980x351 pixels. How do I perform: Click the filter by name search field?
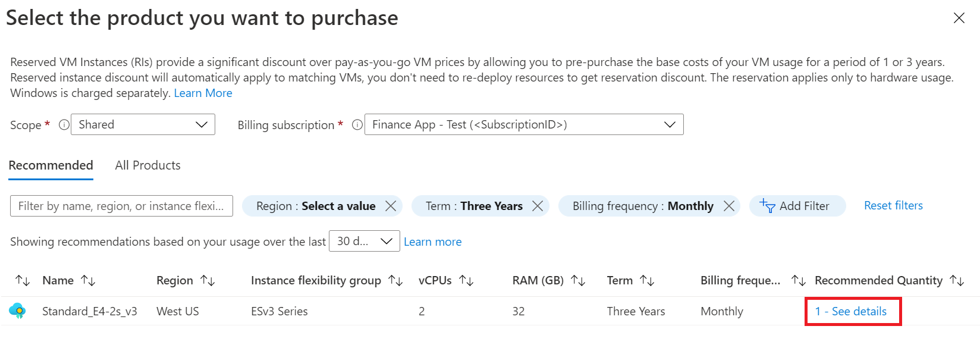click(x=121, y=206)
